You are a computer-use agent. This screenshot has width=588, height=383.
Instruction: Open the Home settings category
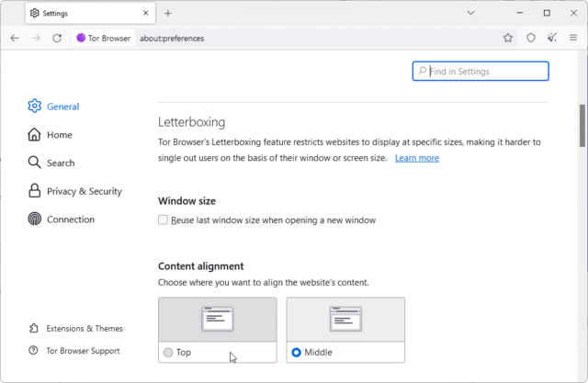50,134
